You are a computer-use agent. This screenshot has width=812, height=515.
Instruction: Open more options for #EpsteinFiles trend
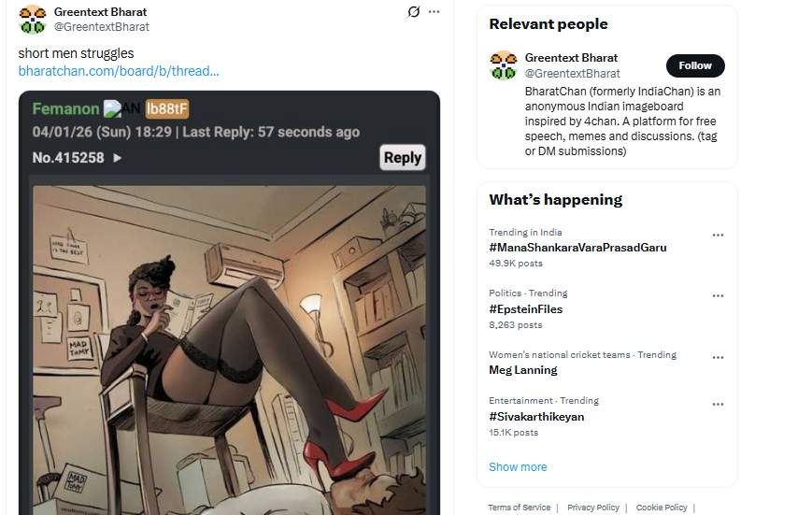point(718,296)
